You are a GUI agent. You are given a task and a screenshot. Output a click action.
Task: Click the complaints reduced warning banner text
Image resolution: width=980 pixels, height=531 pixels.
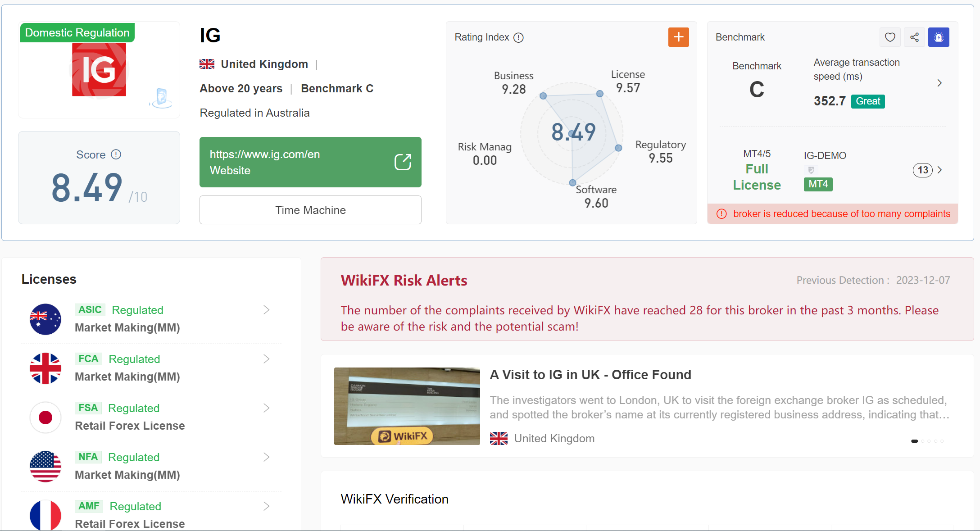point(841,214)
